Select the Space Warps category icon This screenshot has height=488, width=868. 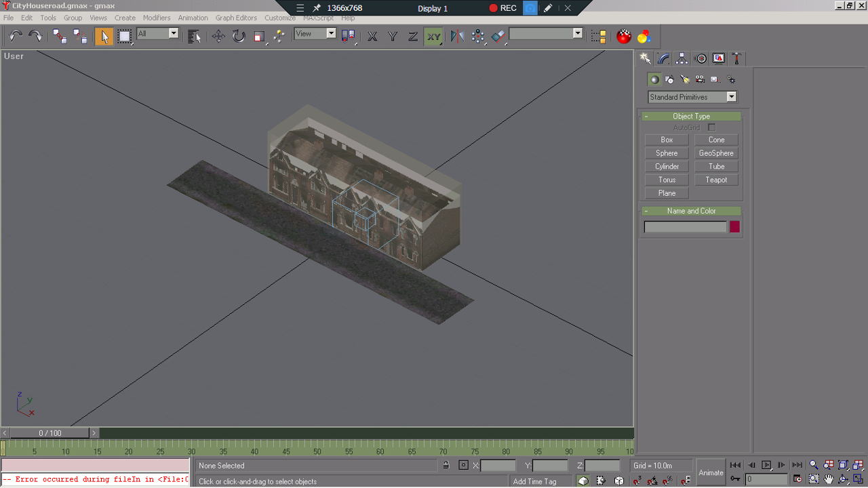[731, 79]
